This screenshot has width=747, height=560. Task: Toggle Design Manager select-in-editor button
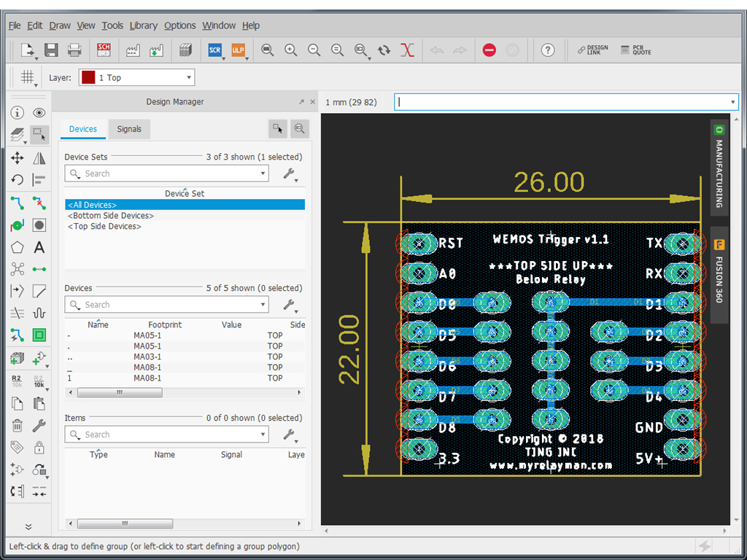coord(278,128)
